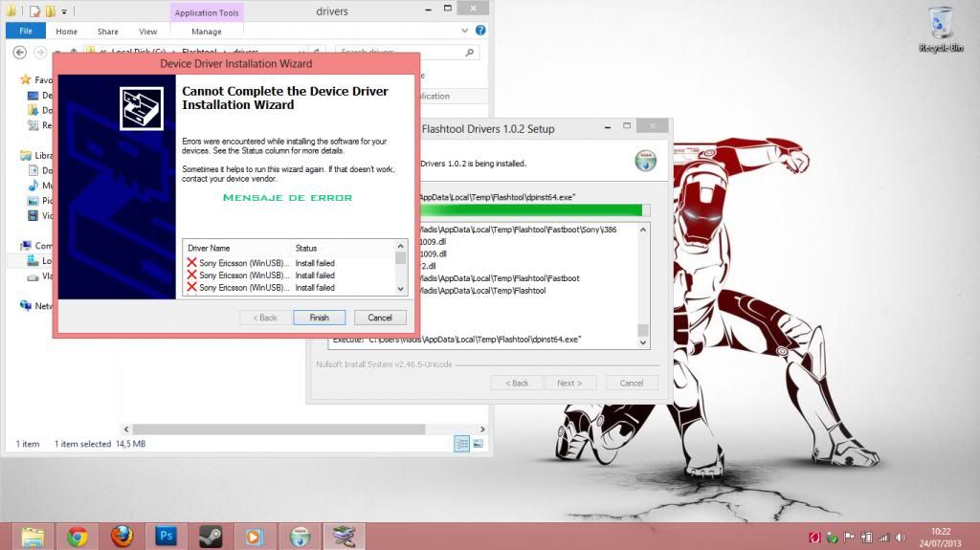980x550 pixels.
Task: Click the disabled Back button in driver wizard
Action: [265, 318]
